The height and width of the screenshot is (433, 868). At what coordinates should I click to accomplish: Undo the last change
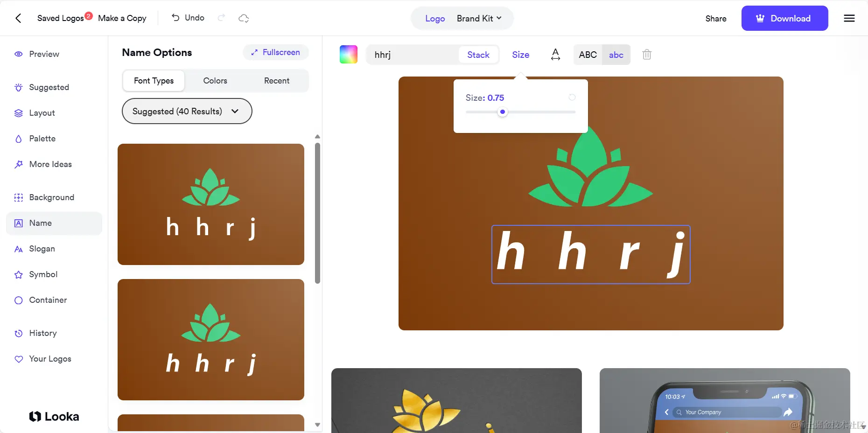pyautogui.click(x=188, y=18)
